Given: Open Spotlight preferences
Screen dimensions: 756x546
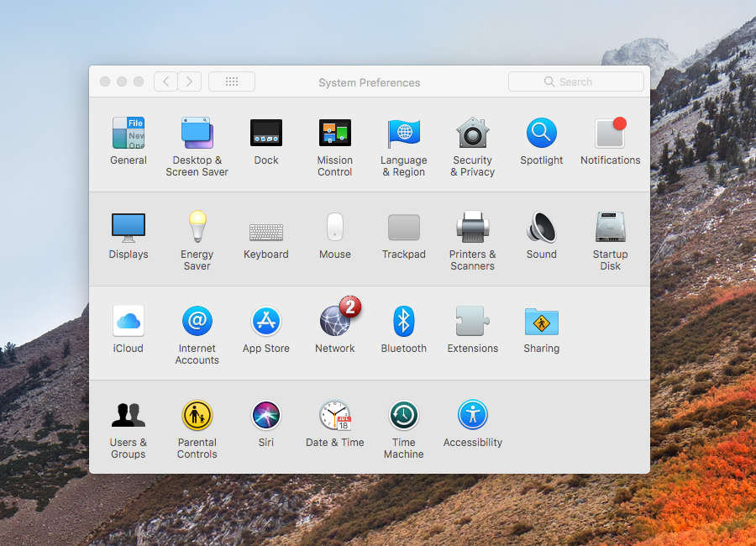Looking at the screenshot, I should (x=542, y=133).
